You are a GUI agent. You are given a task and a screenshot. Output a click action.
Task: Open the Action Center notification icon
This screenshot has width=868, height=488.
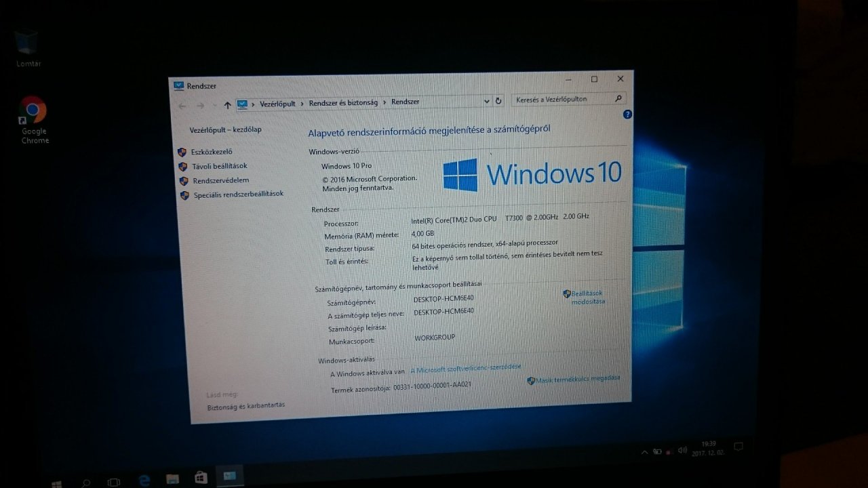(x=739, y=446)
